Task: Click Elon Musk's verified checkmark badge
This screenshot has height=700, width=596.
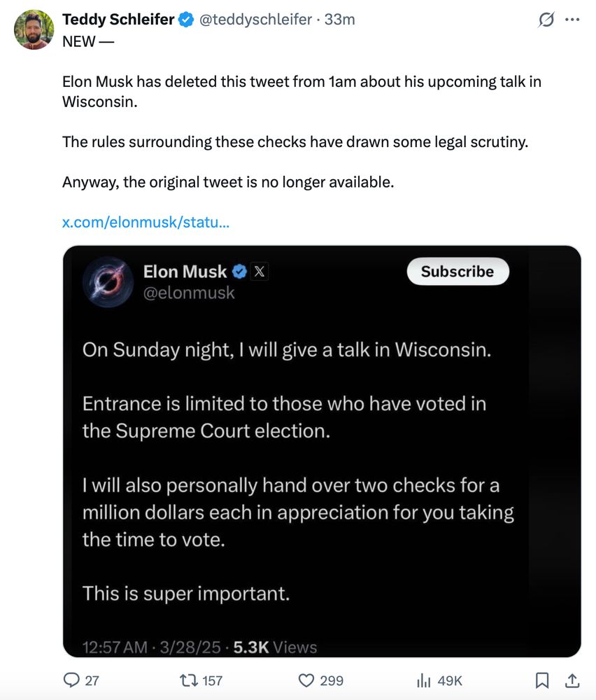Action: point(239,272)
